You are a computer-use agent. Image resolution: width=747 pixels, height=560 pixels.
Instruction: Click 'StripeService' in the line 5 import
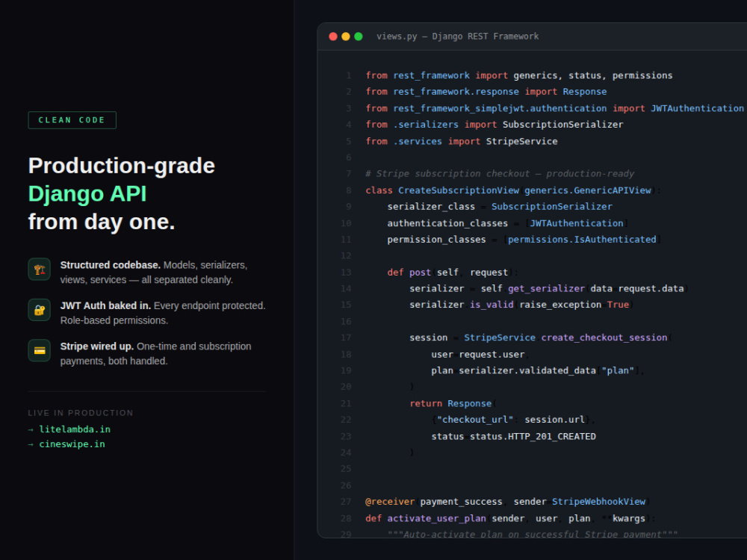coord(521,141)
